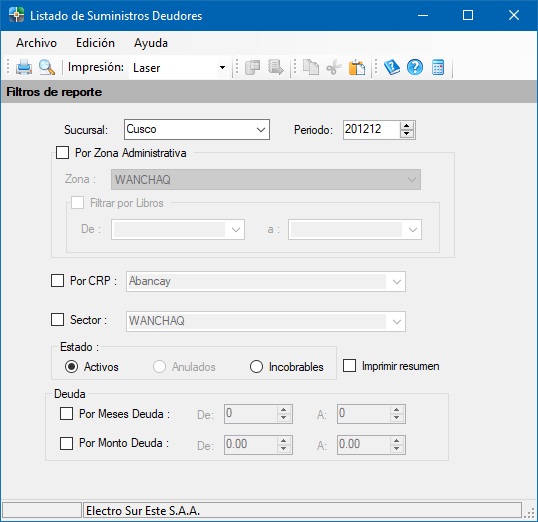538x522 pixels.
Task: Open the Impresión Laser dropdown
Action: pos(179,67)
